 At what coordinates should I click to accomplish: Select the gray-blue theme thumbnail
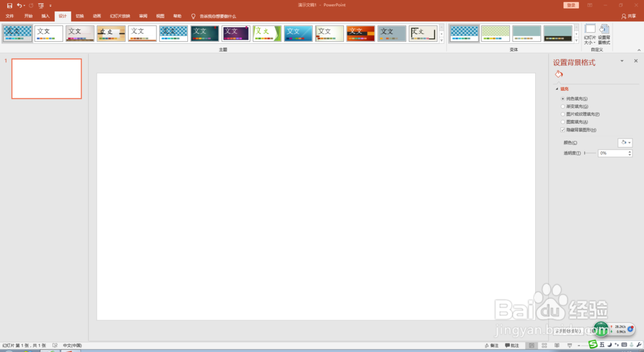pos(392,34)
